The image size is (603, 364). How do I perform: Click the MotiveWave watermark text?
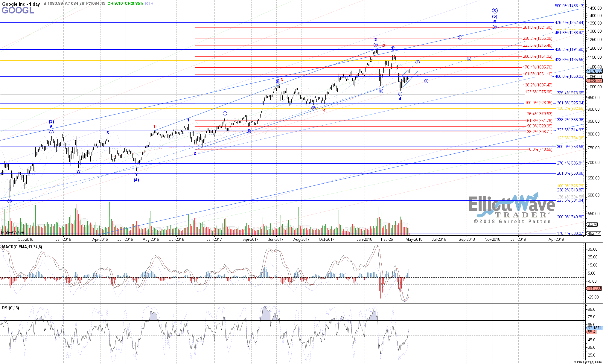coord(13,232)
